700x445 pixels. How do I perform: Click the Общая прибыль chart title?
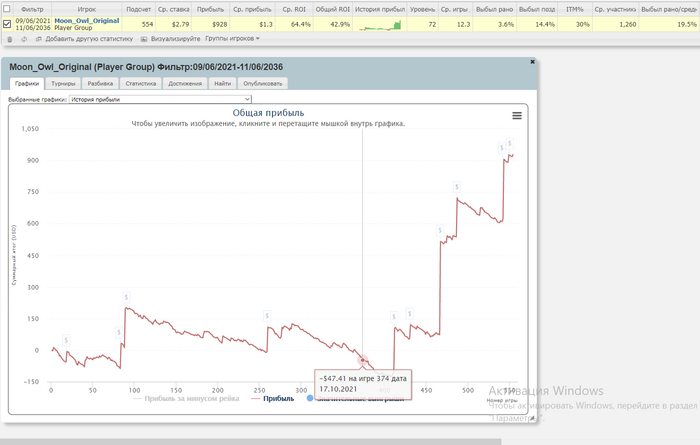(268, 113)
